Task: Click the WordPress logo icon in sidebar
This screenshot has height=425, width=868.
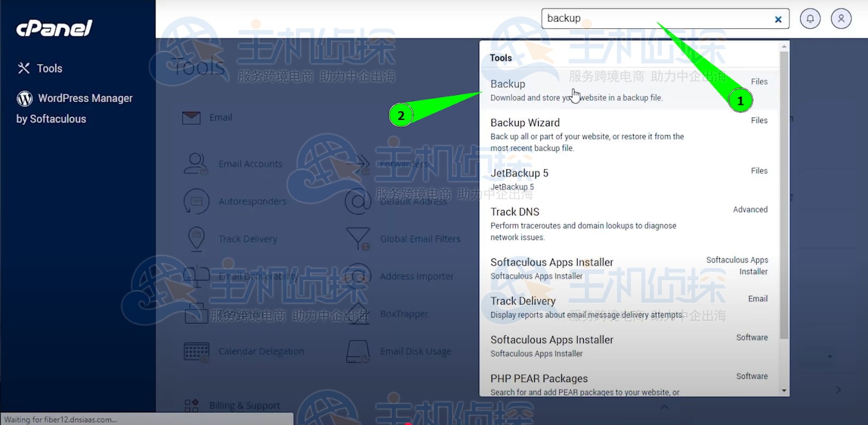Action: click(x=25, y=98)
